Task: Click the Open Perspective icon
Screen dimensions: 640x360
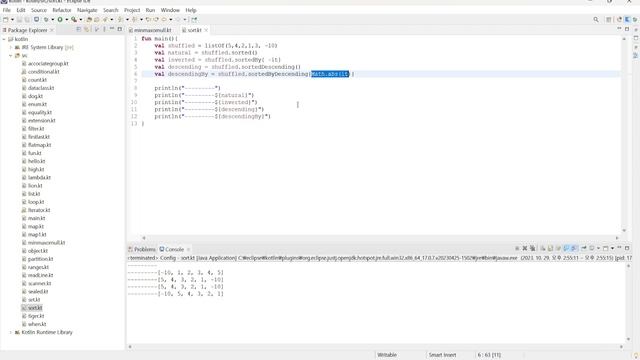Action: (x=609, y=20)
